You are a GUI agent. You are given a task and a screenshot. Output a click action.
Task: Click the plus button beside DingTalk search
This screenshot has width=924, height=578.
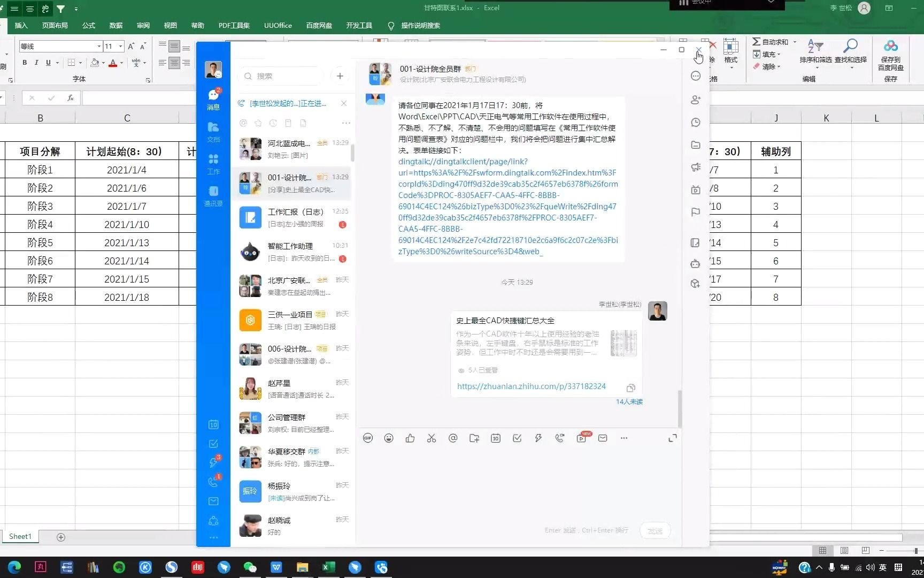pyautogui.click(x=340, y=76)
